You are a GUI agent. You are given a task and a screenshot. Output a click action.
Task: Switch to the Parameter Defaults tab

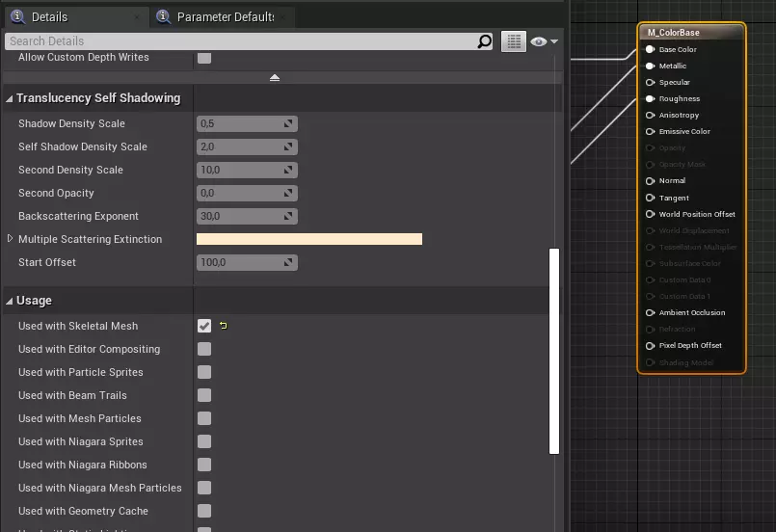225,17
